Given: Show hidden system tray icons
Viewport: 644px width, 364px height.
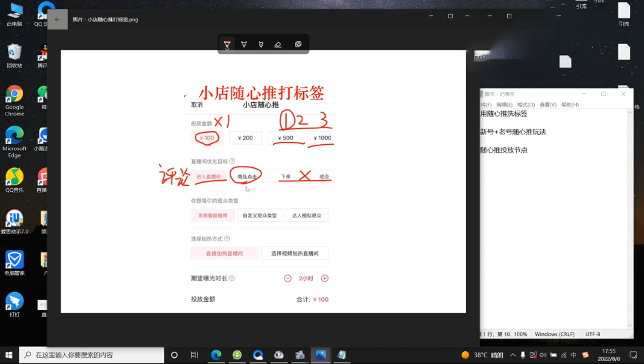Looking at the screenshot, I should pyautogui.click(x=513, y=355).
